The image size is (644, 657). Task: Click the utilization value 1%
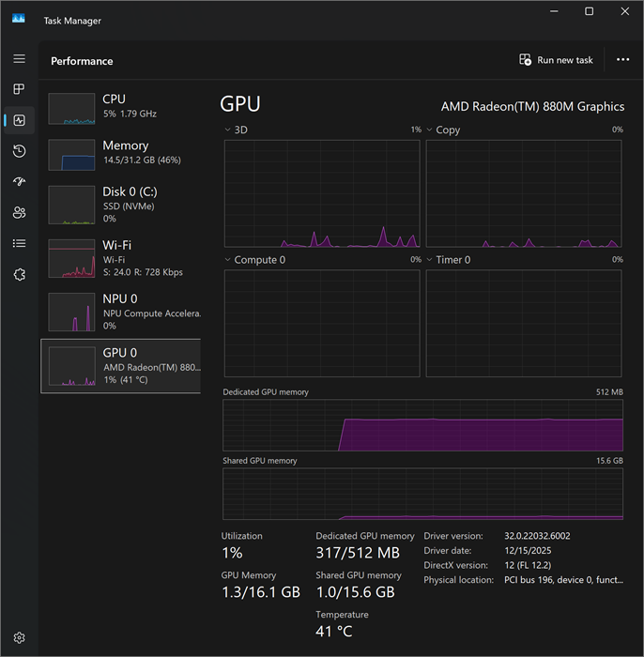pyautogui.click(x=232, y=553)
